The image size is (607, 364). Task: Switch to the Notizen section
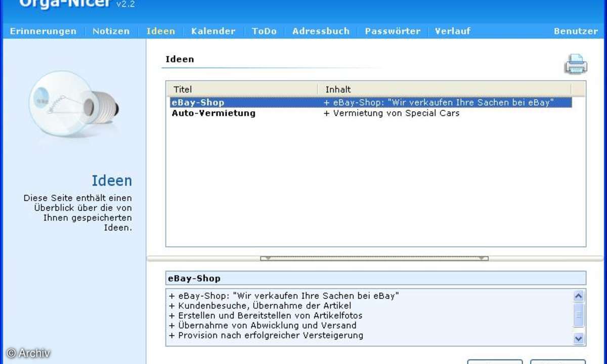[111, 31]
